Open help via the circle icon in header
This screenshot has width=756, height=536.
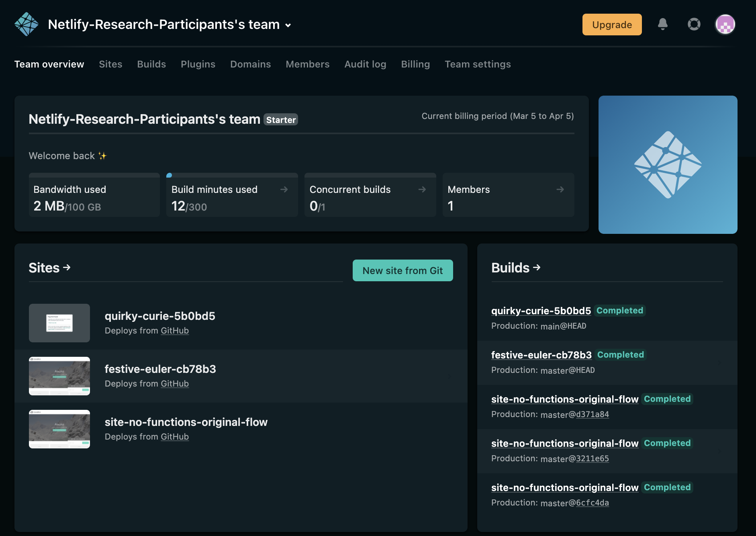point(694,25)
